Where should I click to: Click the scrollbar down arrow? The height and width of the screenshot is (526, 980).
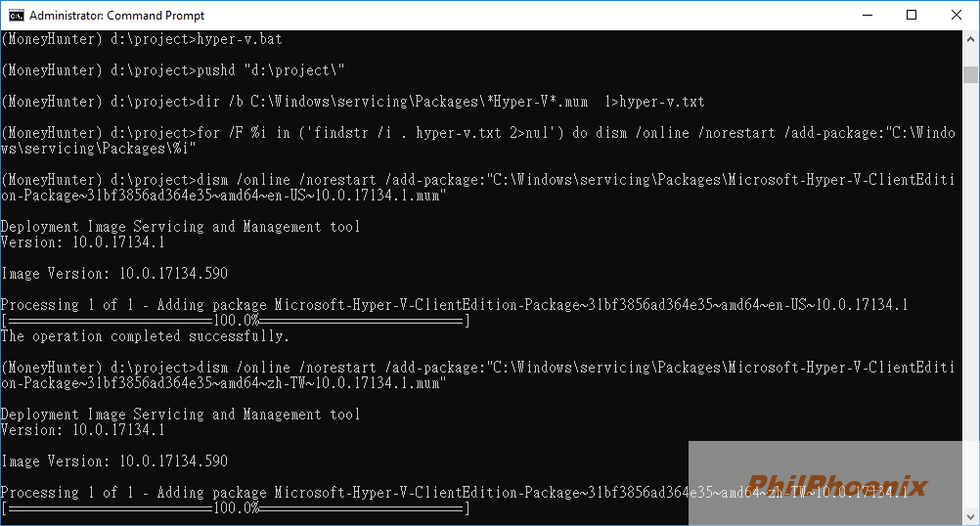970,516
